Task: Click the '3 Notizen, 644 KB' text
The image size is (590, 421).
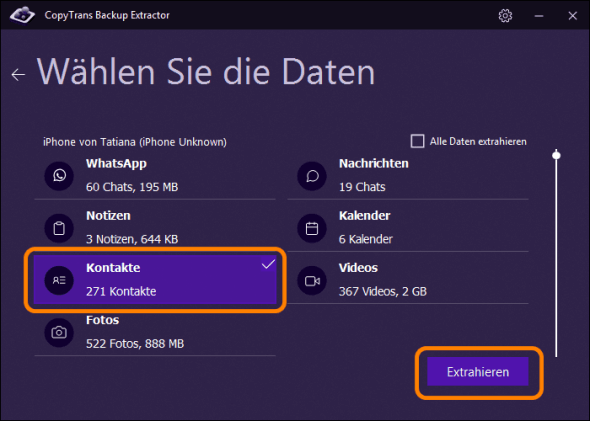Action: [x=132, y=239]
